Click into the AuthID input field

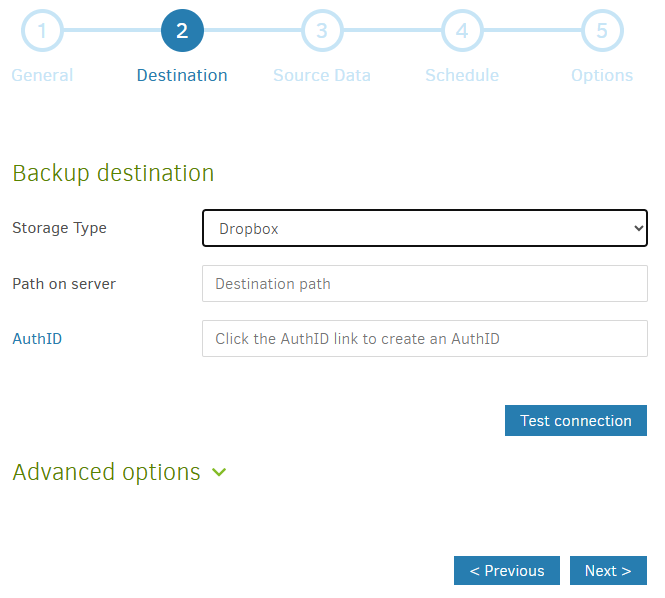(425, 338)
